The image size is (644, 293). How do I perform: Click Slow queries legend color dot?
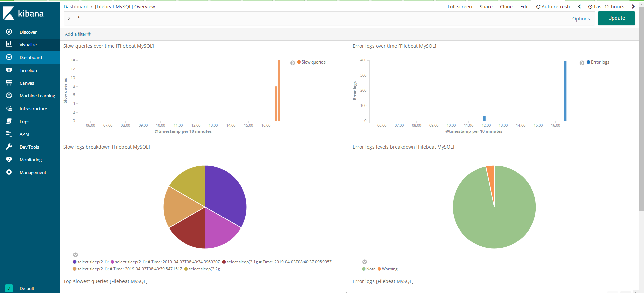click(299, 62)
